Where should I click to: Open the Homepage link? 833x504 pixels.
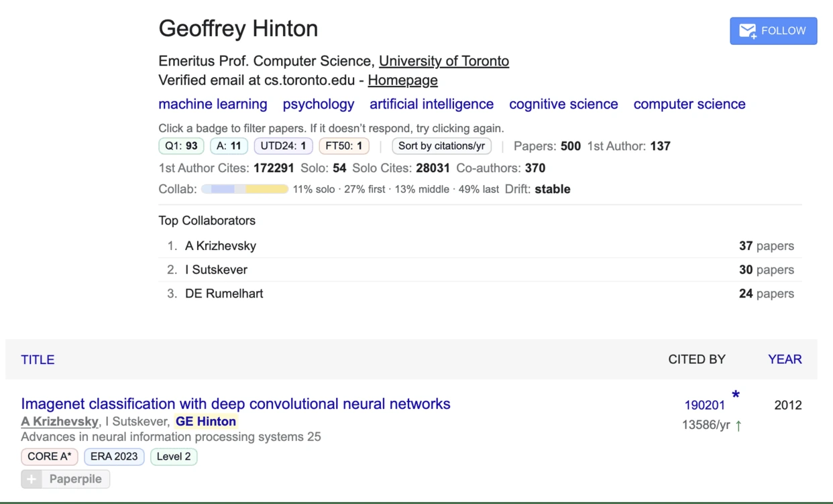(402, 80)
